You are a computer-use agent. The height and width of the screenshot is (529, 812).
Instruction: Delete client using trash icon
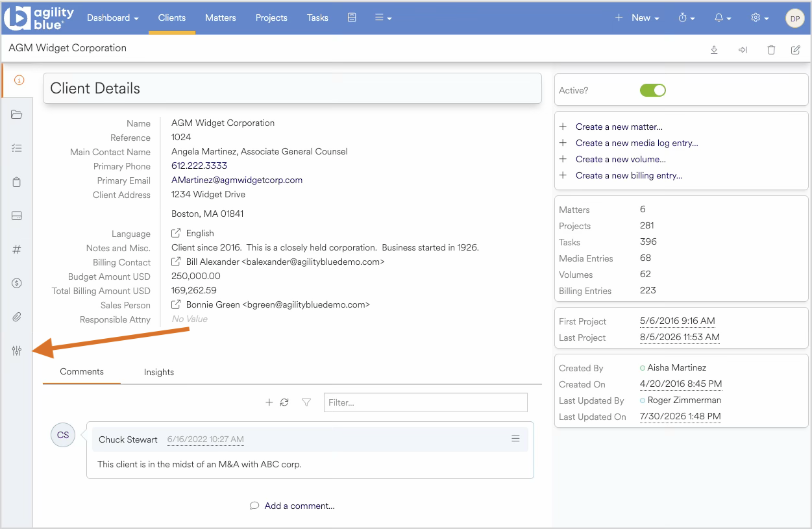771,49
